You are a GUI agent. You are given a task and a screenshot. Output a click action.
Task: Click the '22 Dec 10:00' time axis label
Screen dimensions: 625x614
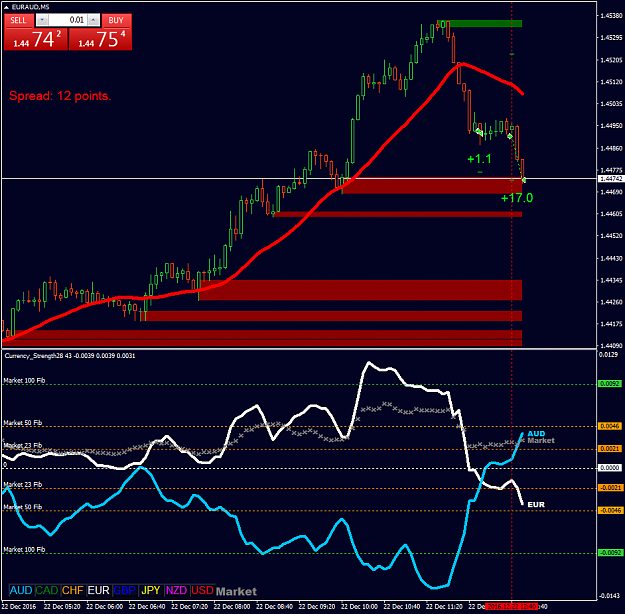tap(360, 606)
